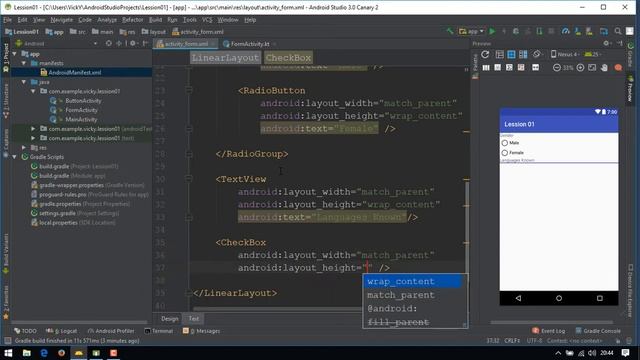640x360 pixels.
Task: Click the scroll from source target icon
Action: pyautogui.click(x=109, y=43)
